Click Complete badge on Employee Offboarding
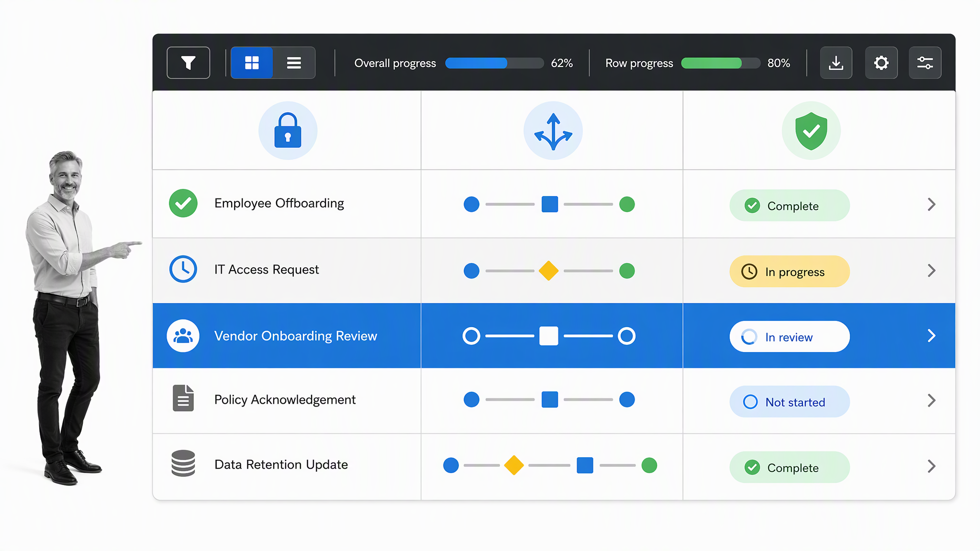Viewport: 980px width, 551px height. (x=790, y=205)
